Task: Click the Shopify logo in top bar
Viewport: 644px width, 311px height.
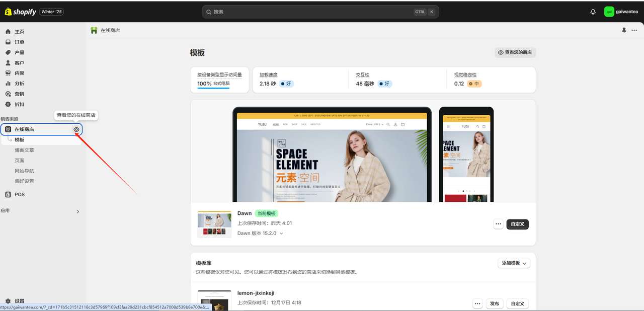Action: 21,12
